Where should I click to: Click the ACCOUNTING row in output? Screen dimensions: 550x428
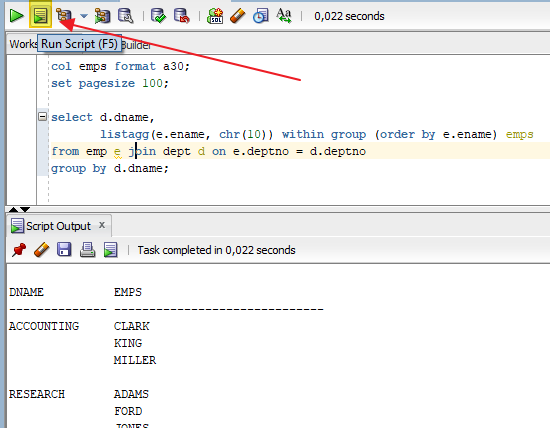(44, 326)
